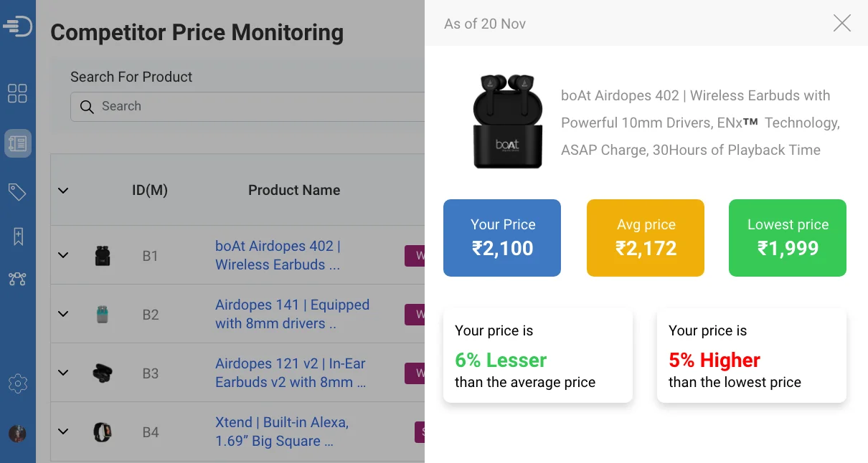
Task: Expand row B3 details
Action: click(x=63, y=373)
